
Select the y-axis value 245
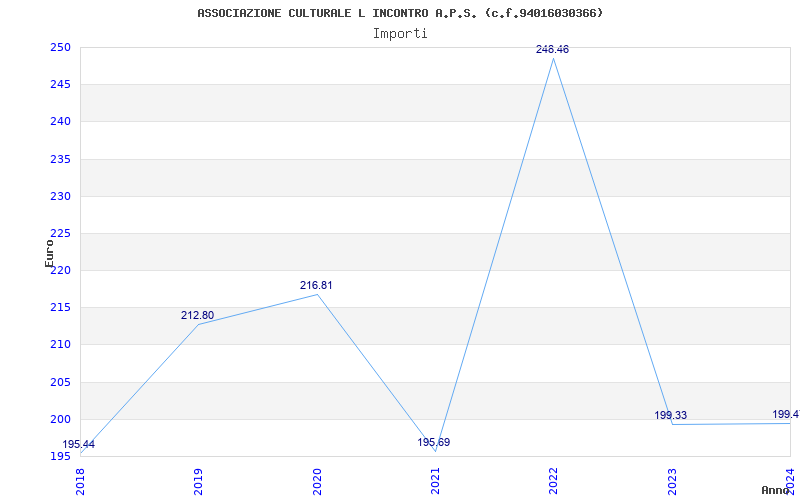[60, 85]
